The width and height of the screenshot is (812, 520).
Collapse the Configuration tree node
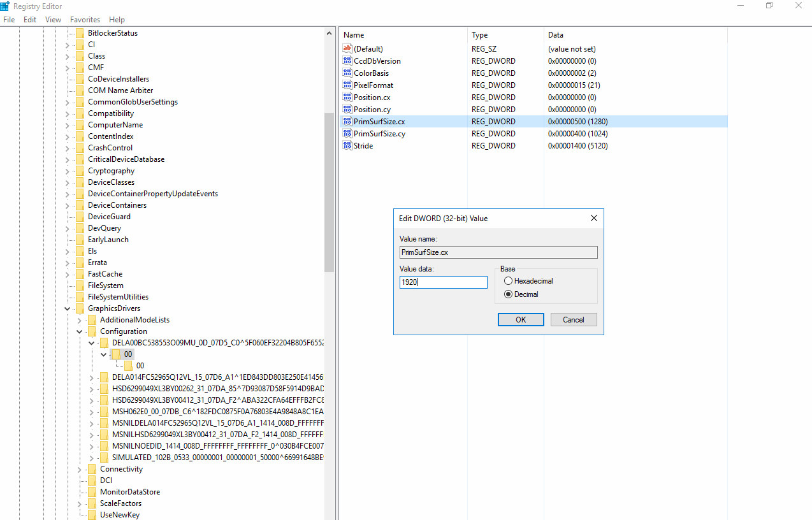tap(80, 331)
